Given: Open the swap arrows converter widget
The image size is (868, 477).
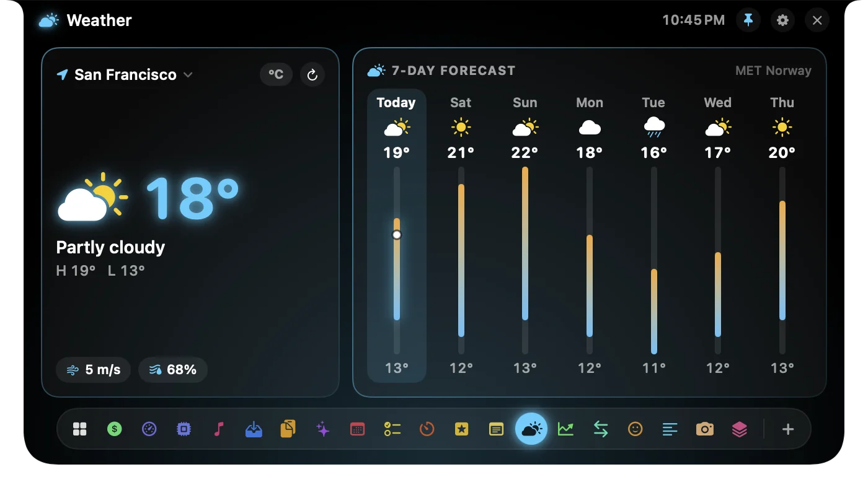Looking at the screenshot, I should click(600, 429).
